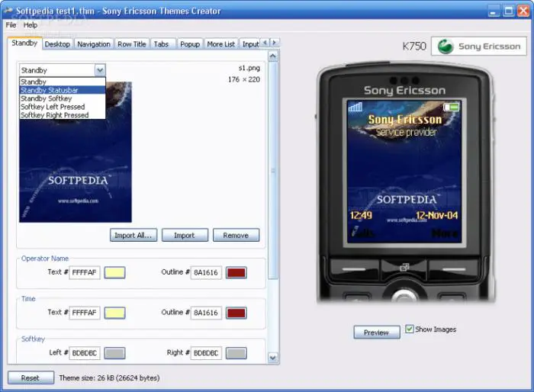The width and height of the screenshot is (534, 392).
Task: Open the Row Title tab
Action: [x=132, y=44]
